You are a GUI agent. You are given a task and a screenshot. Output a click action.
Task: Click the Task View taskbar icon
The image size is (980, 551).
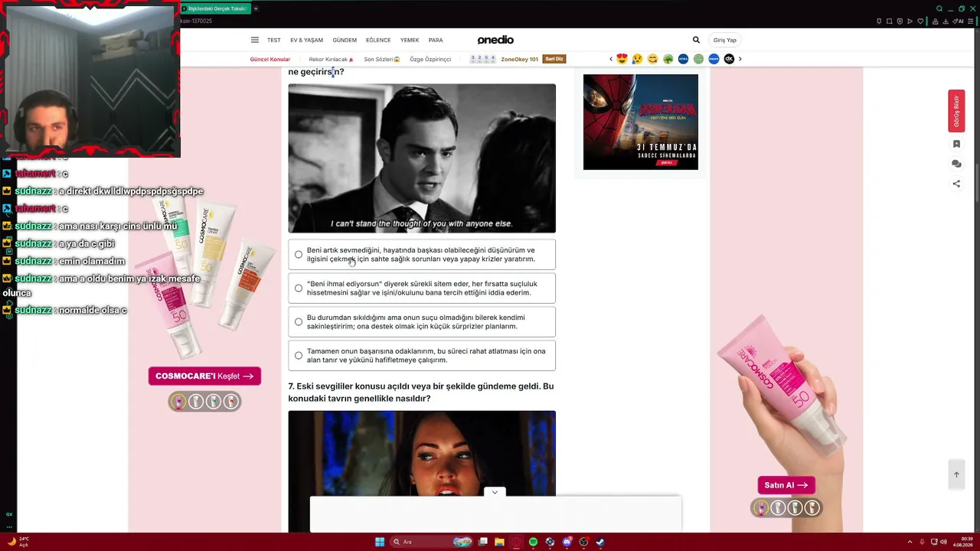pos(483,542)
